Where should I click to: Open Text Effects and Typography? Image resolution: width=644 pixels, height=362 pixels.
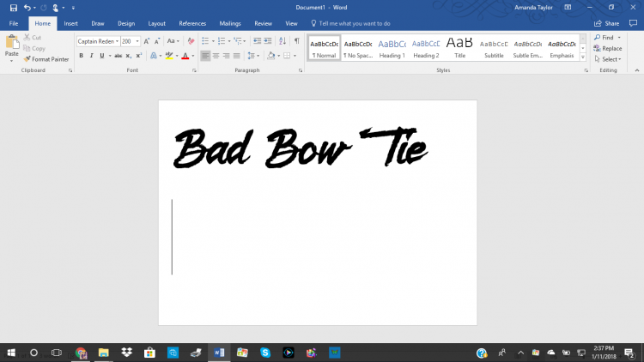click(x=154, y=56)
